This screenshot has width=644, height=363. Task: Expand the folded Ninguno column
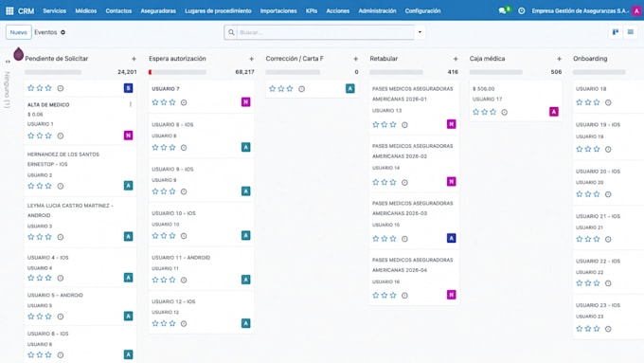(x=8, y=62)
